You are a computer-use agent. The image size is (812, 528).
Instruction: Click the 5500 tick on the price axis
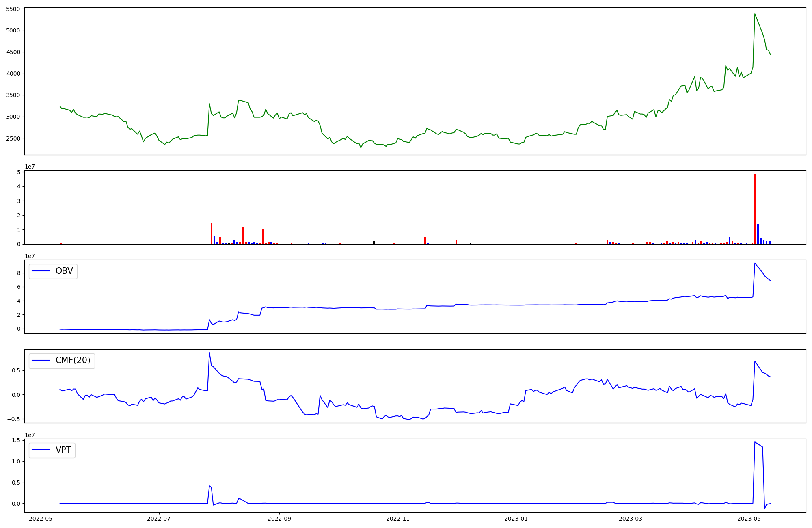13,9
